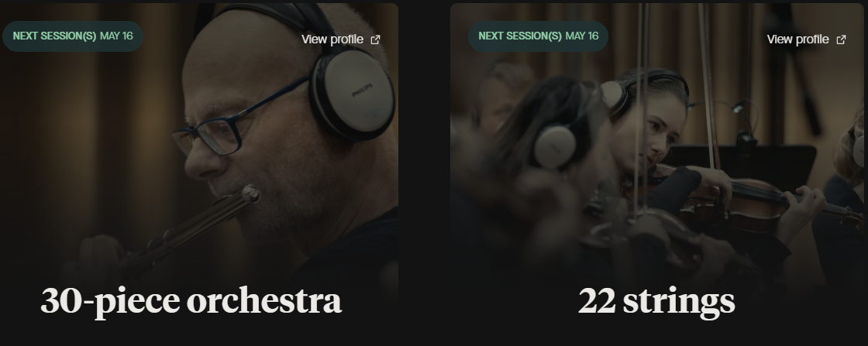Open View profile for 22 strings
Image resolution: width=868 pixels, height=346 pixels.
tap(806, 39)
